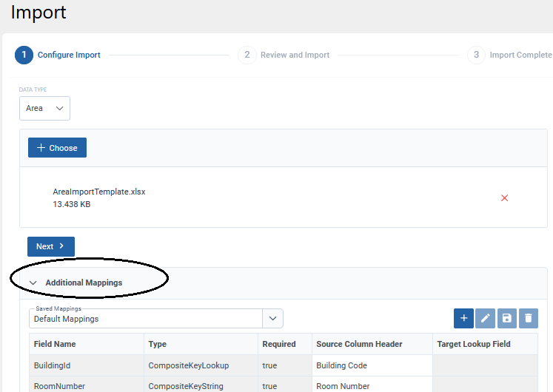Collapse the Additional Mappings section

point(33,283)
